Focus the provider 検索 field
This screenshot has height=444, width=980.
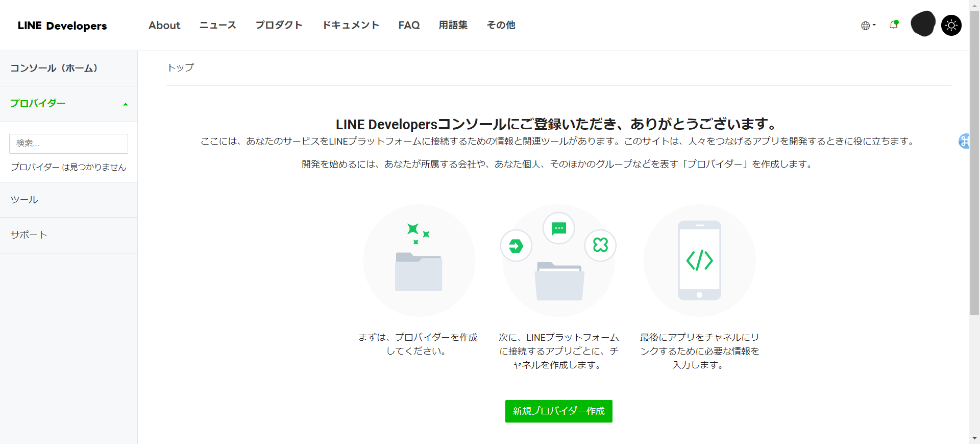tap(68, 144)
